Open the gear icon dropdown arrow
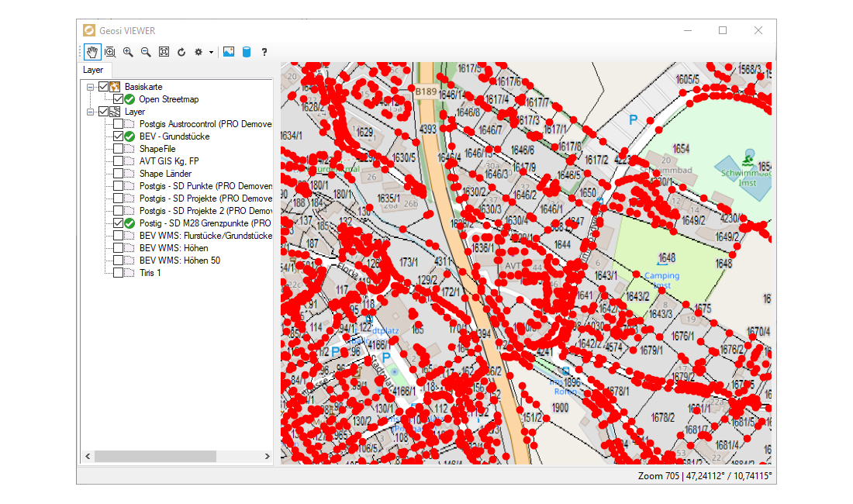The image size is (853, 504). [x=211, y=52]
